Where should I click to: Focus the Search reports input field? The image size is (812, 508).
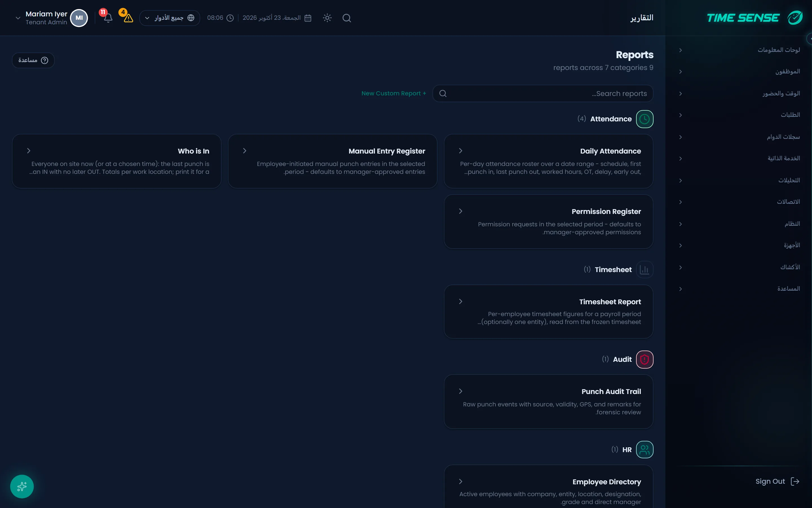[x=542, y=93]
